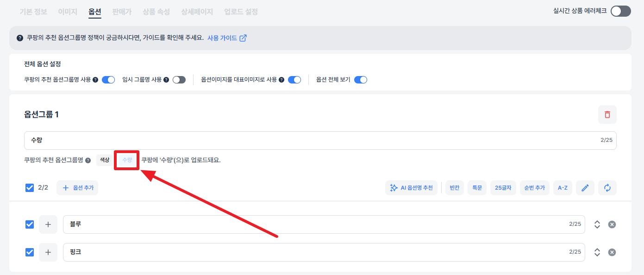Uncheck the 핑크 option checkbox
Screen dimensions: 644x275
pyautogui.click(x=30, y=252)
